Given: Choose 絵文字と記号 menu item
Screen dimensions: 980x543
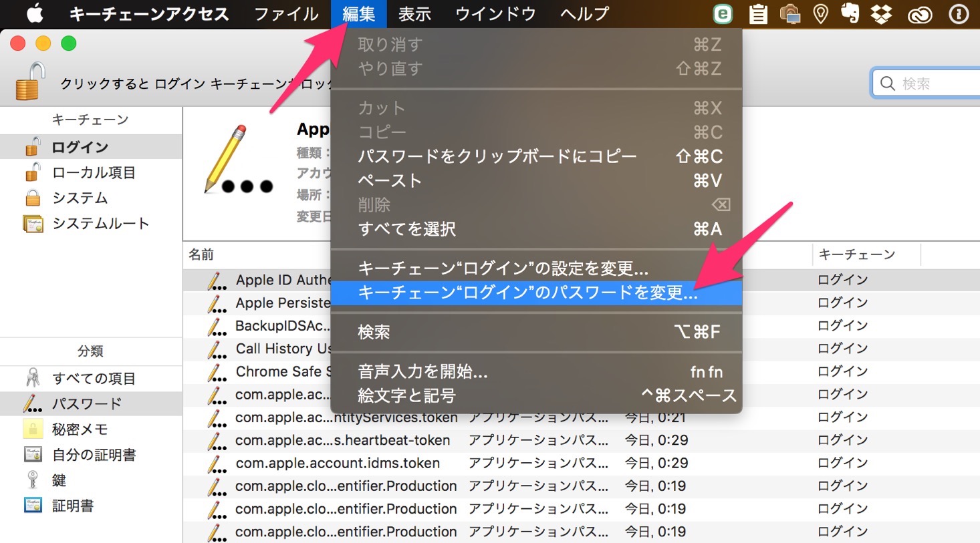Looking at the screenshot, I should [x=536, y=395].
